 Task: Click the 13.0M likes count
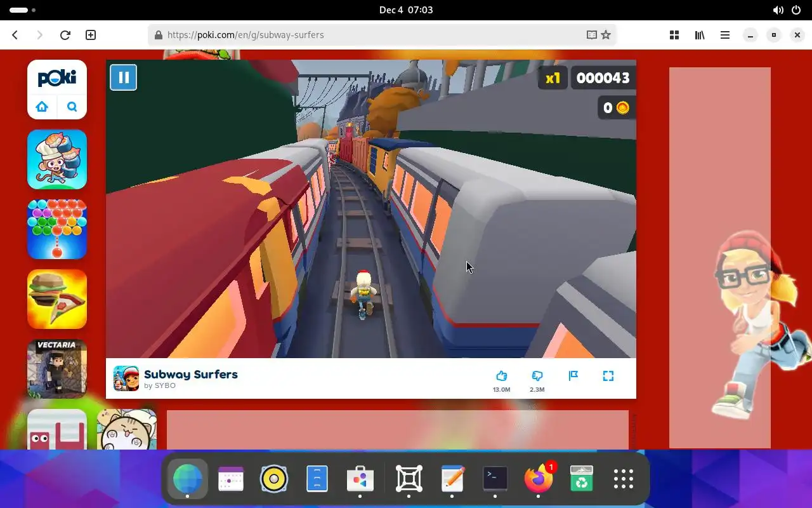[501, 389]
